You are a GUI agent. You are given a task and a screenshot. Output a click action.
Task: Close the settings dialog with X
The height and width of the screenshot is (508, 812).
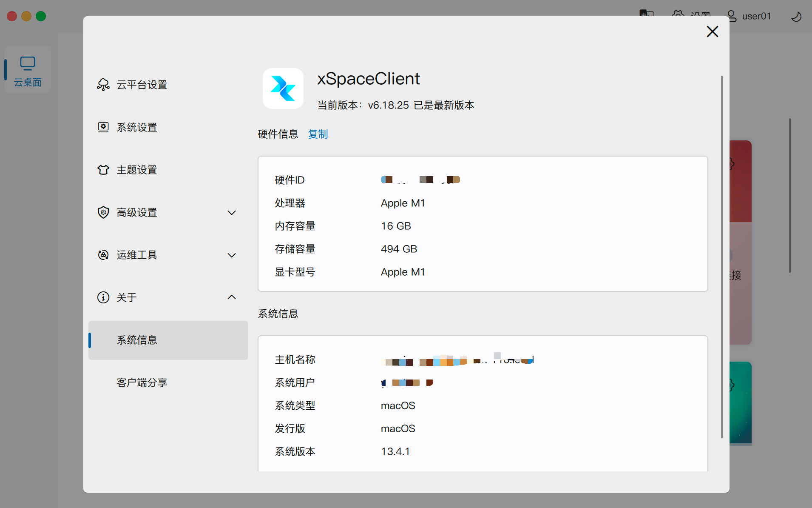pos(712,31)
